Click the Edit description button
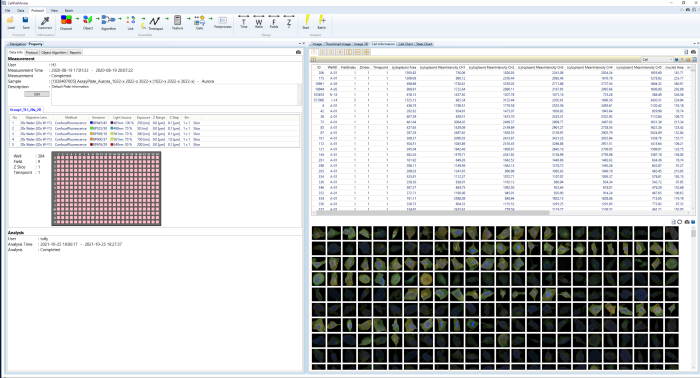Screen dimensions: 700x378 [x=37, y=94]
